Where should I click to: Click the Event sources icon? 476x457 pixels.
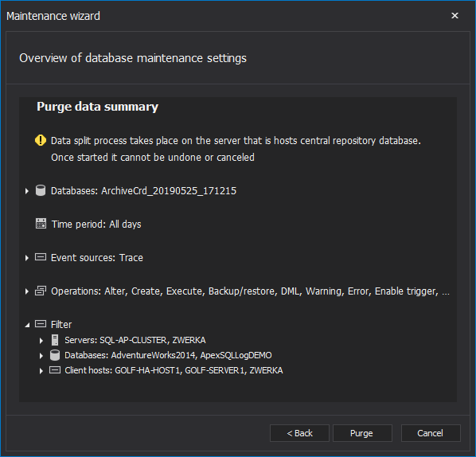pos(41,257)
